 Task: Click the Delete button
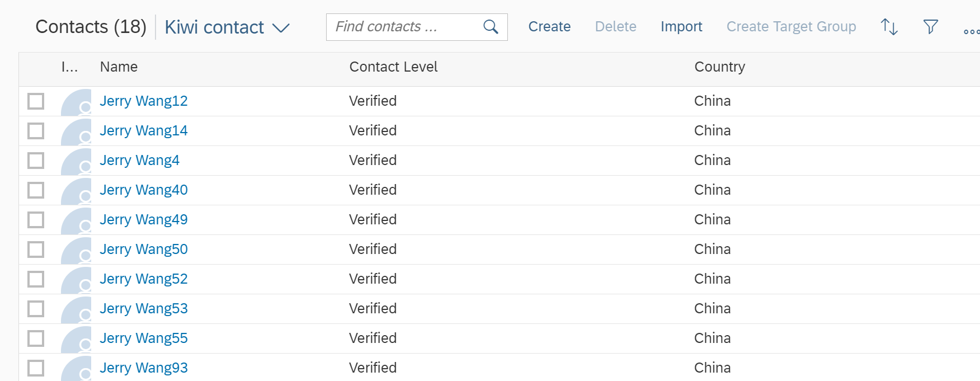click(615, 27)
